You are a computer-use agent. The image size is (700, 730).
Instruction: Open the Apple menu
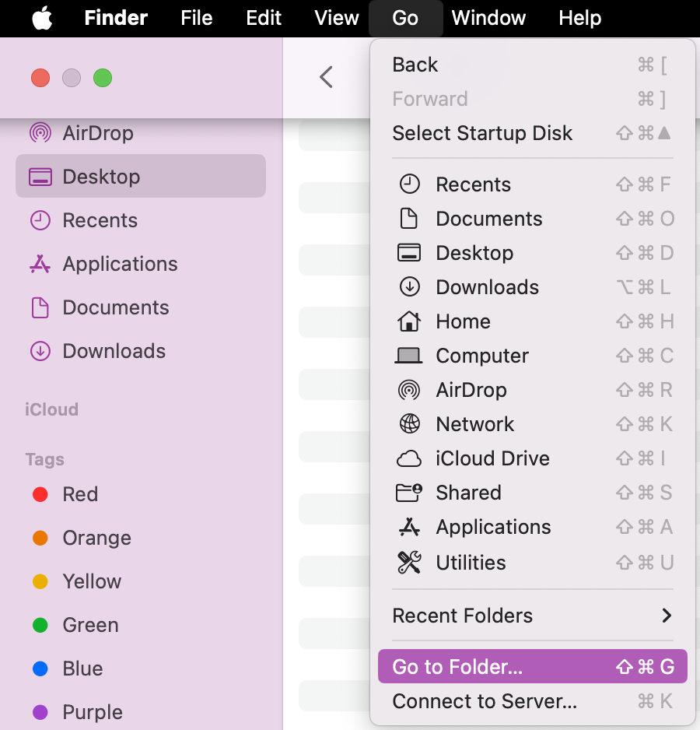42,18
